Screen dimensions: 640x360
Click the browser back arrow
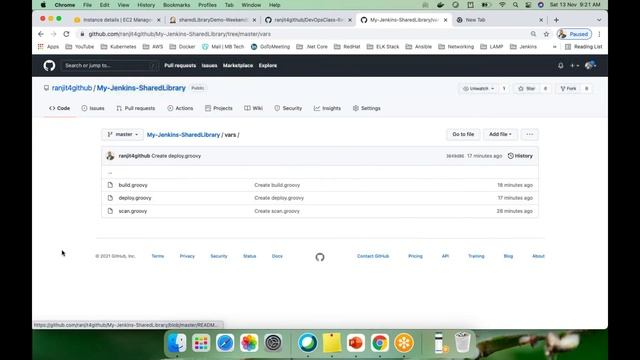point(40,34)
